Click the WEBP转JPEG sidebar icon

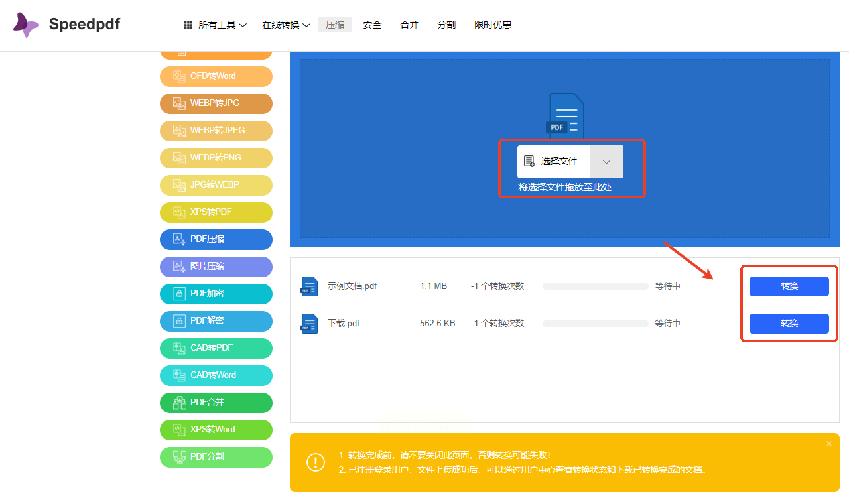point(179,131)
